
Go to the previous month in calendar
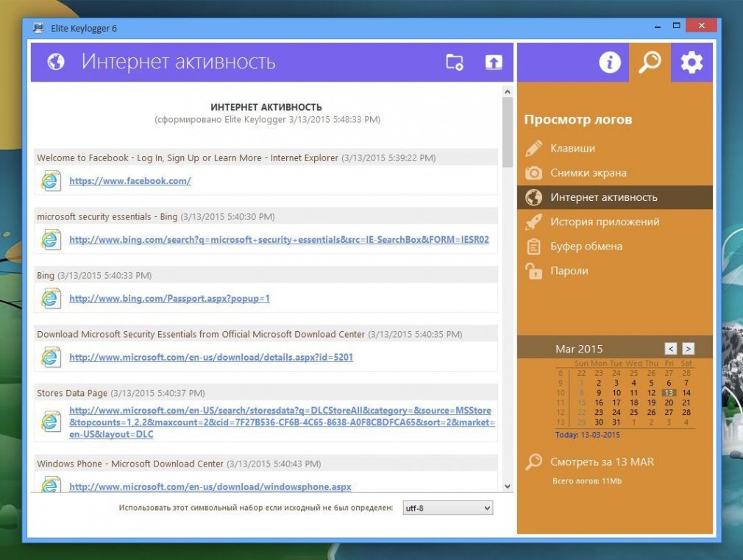pos(670,349)
